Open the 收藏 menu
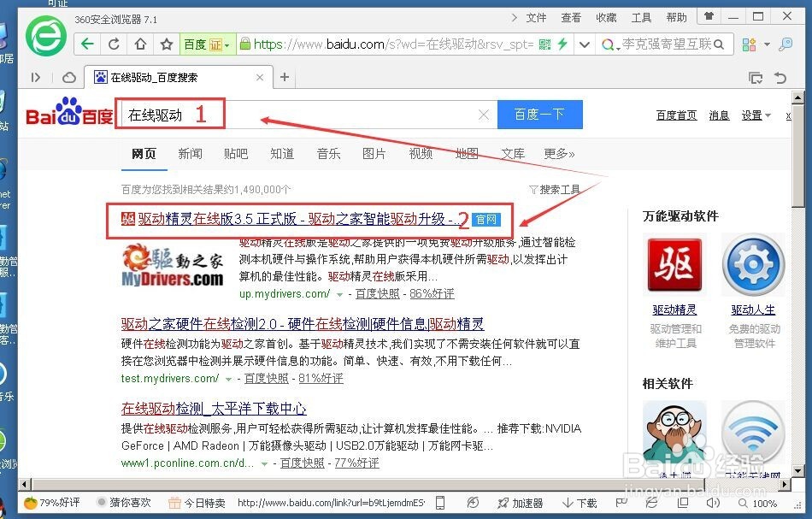812x519 pixels. click(x=606, y=18)
